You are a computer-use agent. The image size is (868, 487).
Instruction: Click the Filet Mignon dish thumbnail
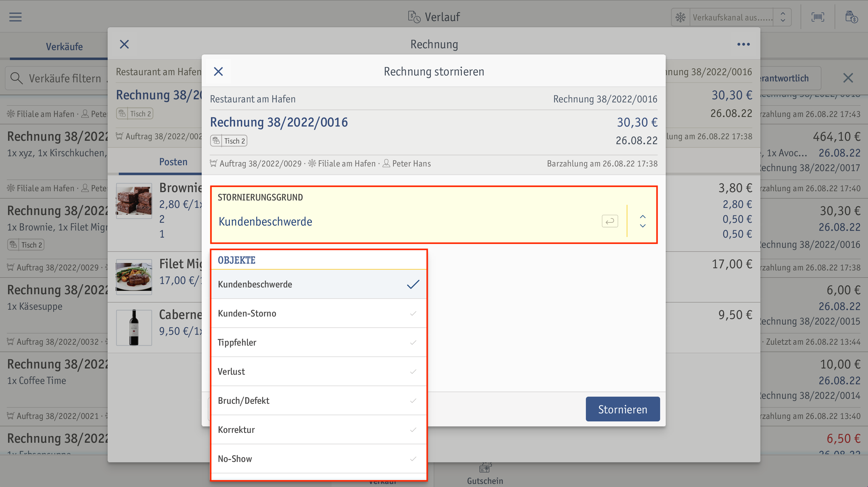coord(134,276)
